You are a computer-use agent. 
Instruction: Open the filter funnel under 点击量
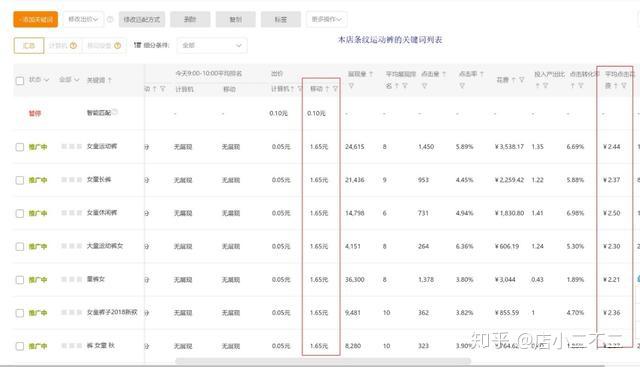pos(424,86)
